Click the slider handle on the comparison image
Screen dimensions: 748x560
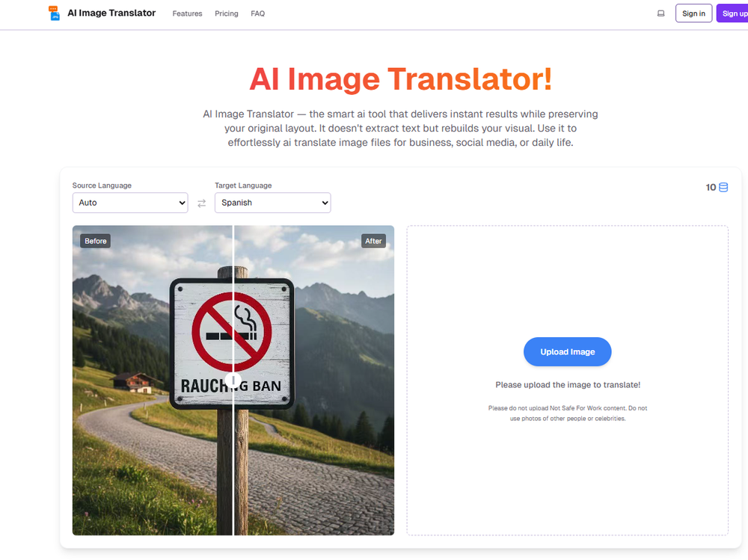233,380
